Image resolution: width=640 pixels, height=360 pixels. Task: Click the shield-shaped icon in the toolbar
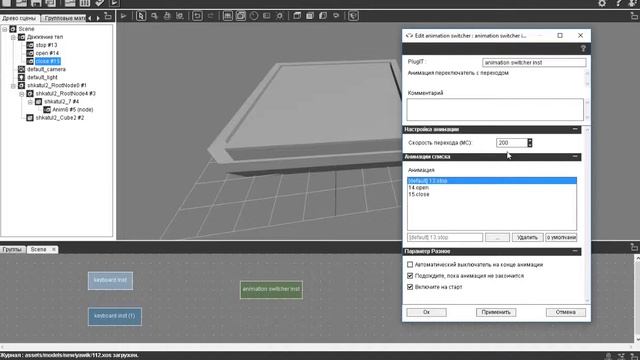pyautogui.click(x=353, y=16)
